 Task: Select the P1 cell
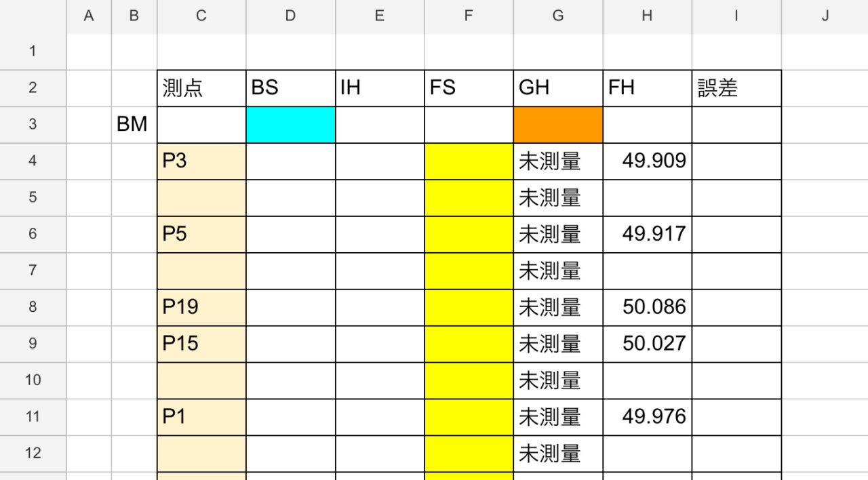point(201,416)
